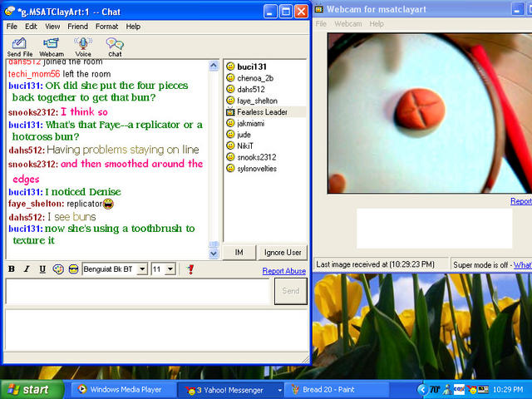Click the Report Abuse link

click(x=284, y=271)
